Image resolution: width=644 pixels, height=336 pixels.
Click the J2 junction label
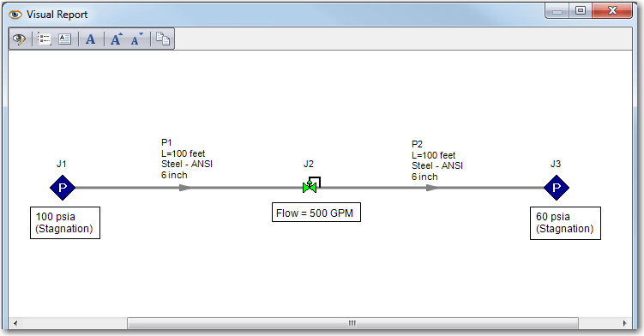[309, 164]
